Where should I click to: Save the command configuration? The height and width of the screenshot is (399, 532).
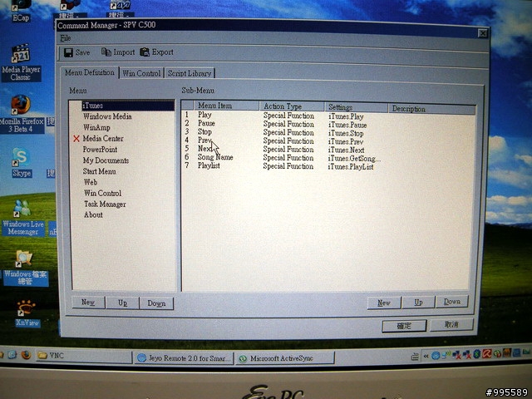pos(77,52)
